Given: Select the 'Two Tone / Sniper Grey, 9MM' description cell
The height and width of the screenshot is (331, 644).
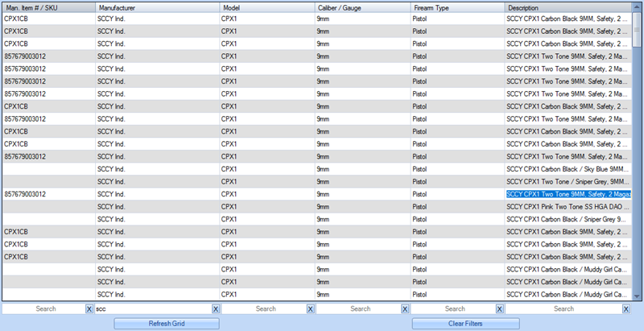Looking at the screenshot, I should pyautogui.click(x=568, y=181).
